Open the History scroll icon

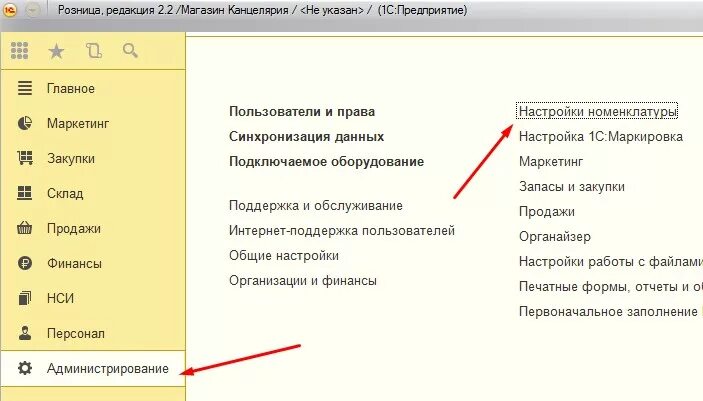click(x=94, y=51)
